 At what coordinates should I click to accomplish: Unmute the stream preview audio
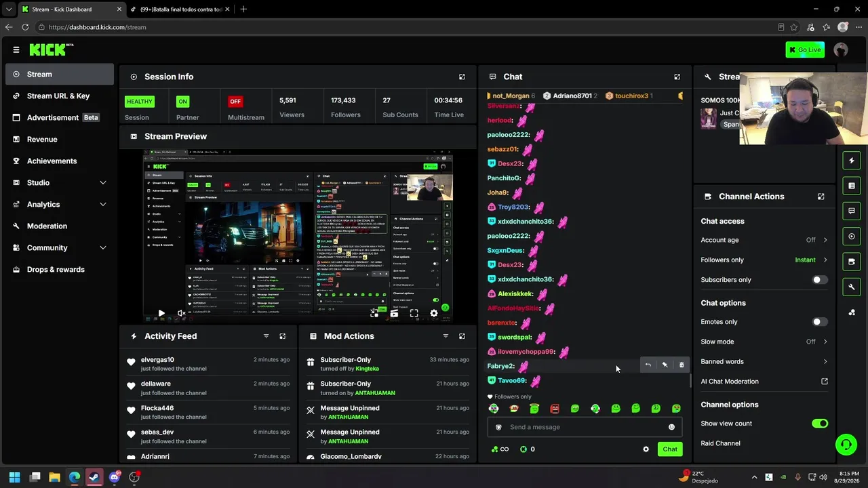181,313
